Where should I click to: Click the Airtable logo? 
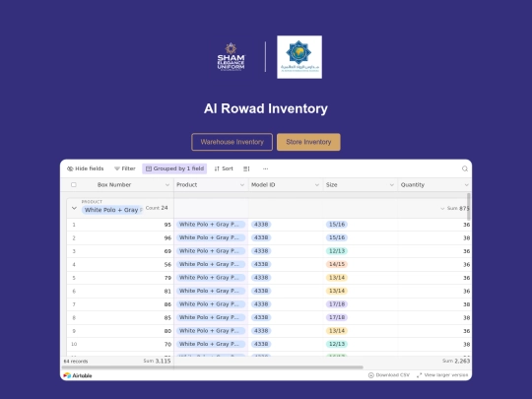point(78,375)
